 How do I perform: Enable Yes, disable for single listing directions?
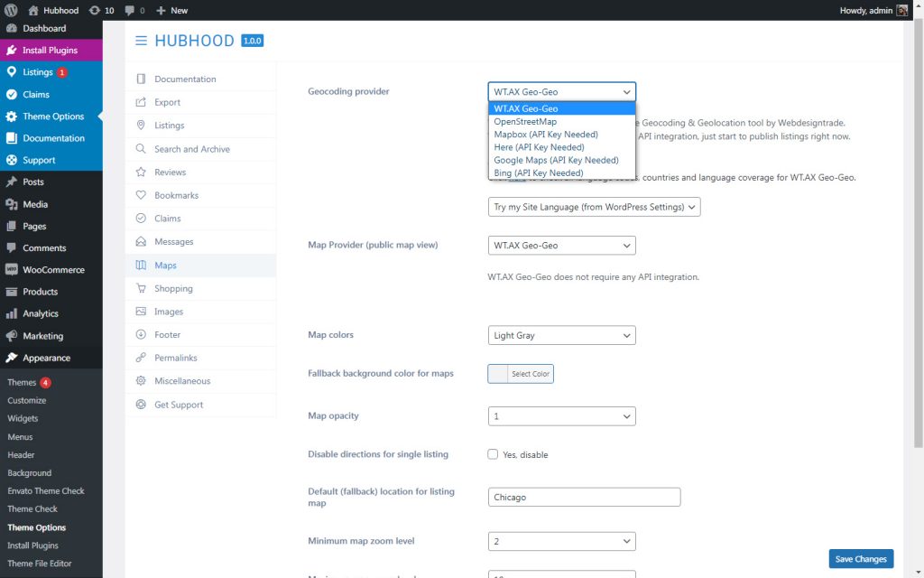(x=493, y=454)
